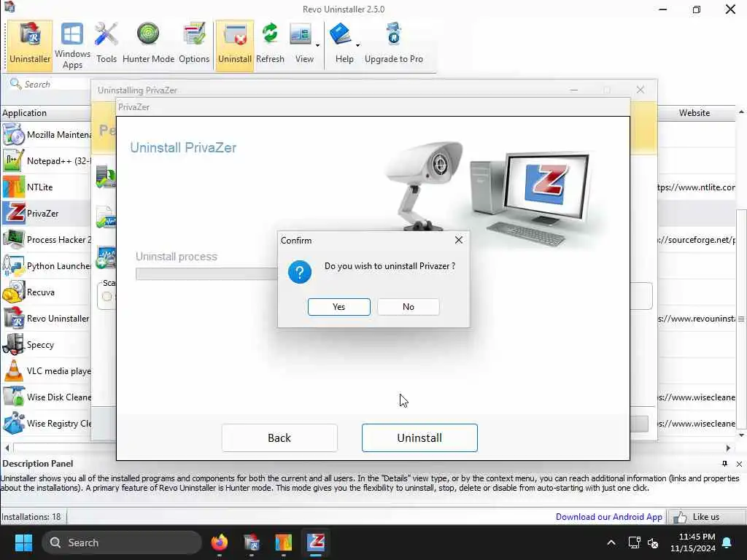The height and width of the screenshot is (560, 747).
Task: Sort by the Website column header
Action: (x=694, y=113)
